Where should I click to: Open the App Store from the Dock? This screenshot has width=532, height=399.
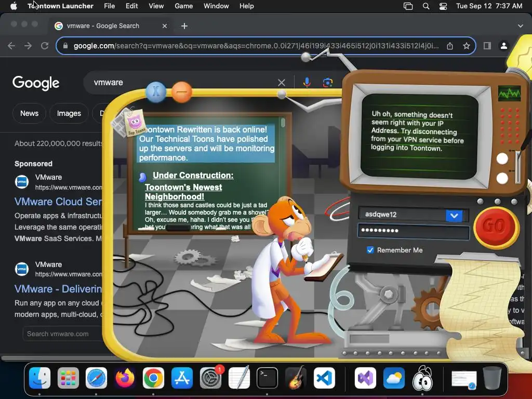pos(182,378)
